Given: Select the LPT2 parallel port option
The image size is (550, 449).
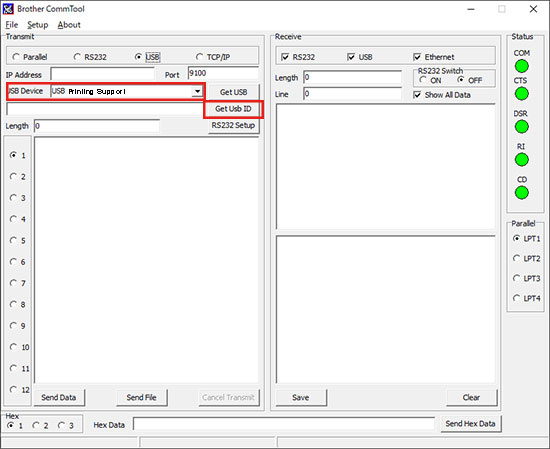Looking at the screenshot, I should click(516, 258).
